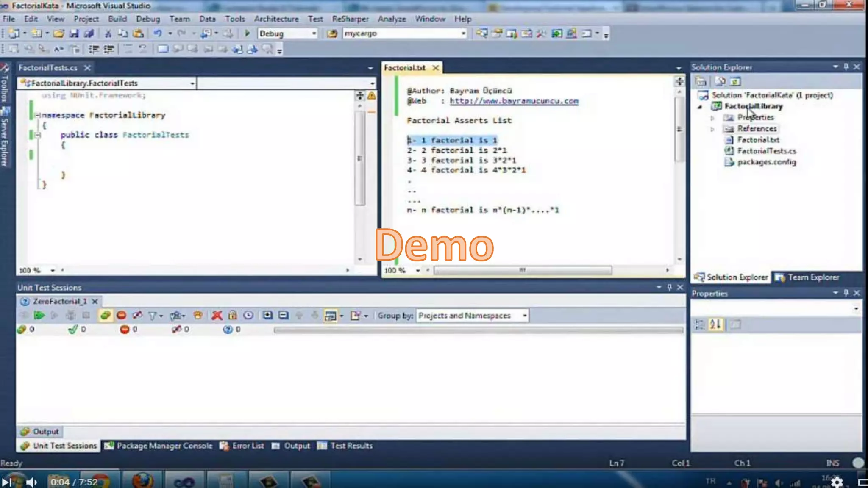The height and width of the screenshot is (488, 868).
Task: Click the red X remove tests icon
Action: 217,315
